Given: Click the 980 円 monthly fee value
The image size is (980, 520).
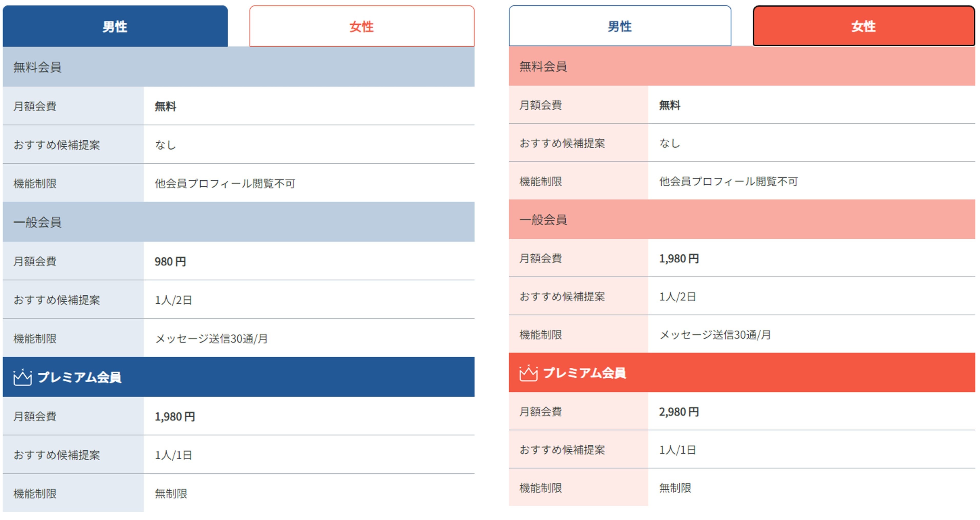Looking at the screenshot, I should (170, 261).
